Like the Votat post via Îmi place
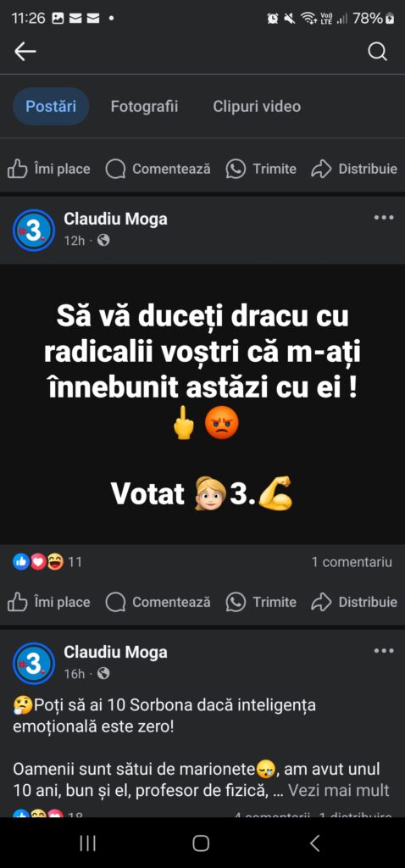This screenshot has height=868, width=405. [x=48, y=602]
